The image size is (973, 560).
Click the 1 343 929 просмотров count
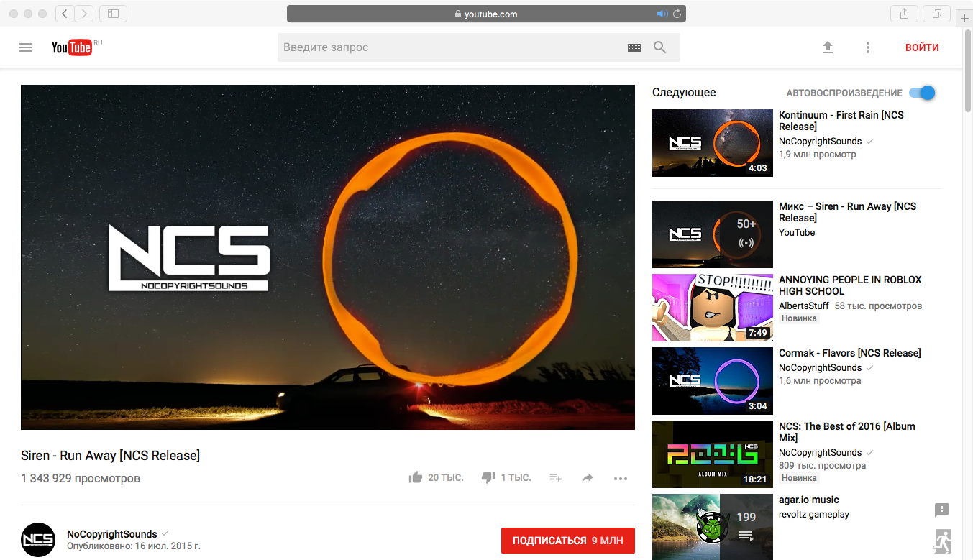point(81,478)
